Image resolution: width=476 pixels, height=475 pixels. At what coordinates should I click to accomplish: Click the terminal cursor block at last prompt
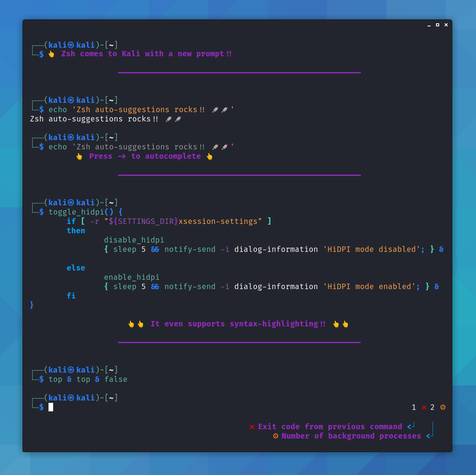tap(51, 407)
